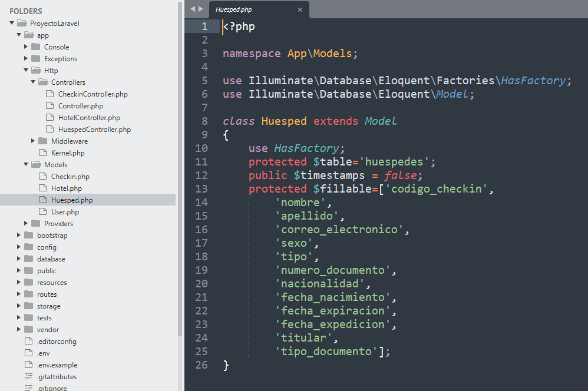Click the vendor folder icon

(x=28, y=330)
